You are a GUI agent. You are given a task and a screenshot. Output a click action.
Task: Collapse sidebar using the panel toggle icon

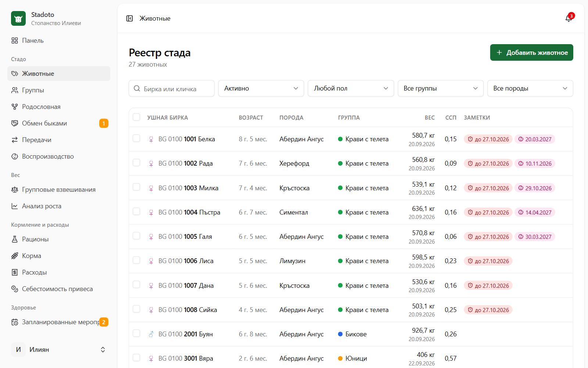click(x=129, y=18)
